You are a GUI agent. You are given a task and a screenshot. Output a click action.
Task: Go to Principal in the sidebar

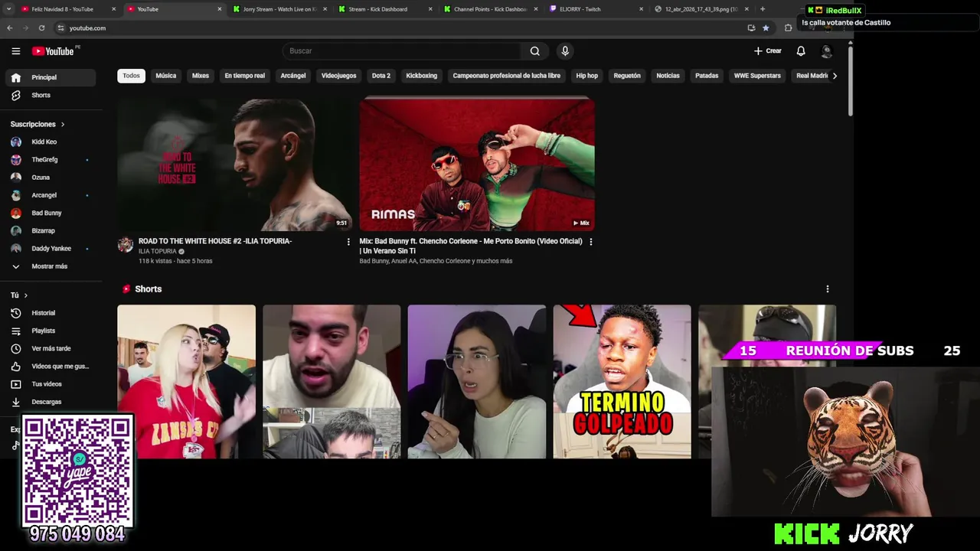point(51,77)
